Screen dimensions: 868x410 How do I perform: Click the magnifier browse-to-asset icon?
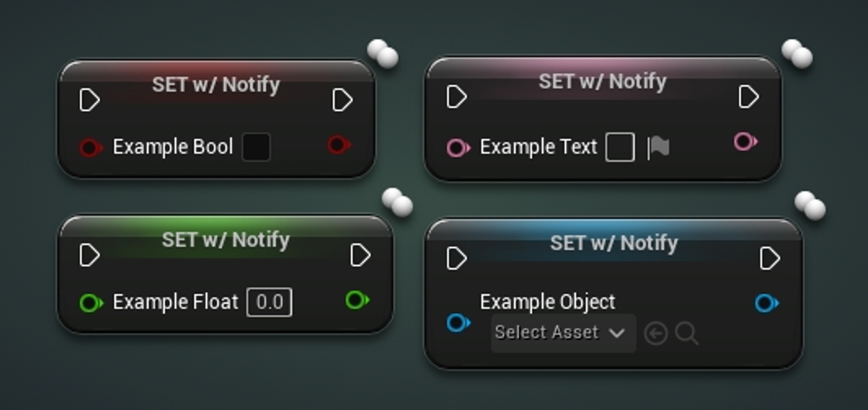click(686, 334)
